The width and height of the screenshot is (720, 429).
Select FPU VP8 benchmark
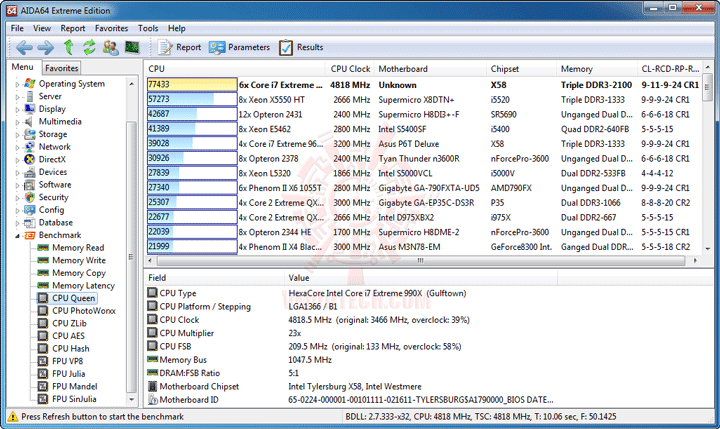tap(68, 361)
